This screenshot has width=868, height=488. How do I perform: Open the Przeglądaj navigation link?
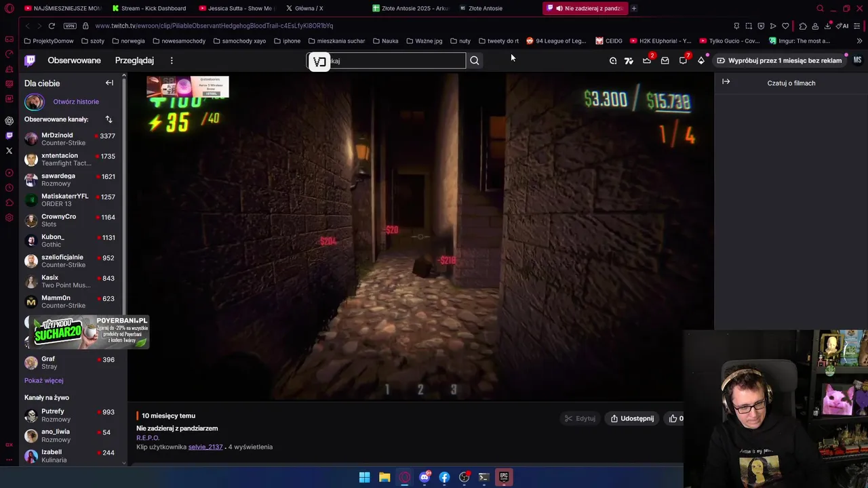coord(134,60)
